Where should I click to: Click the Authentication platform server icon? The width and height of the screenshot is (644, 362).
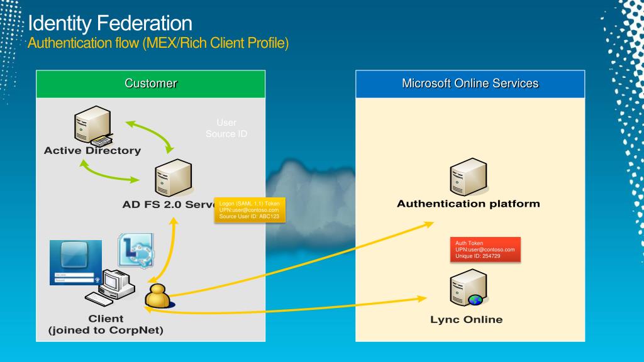pyautogui.click(x=469, y=177)
